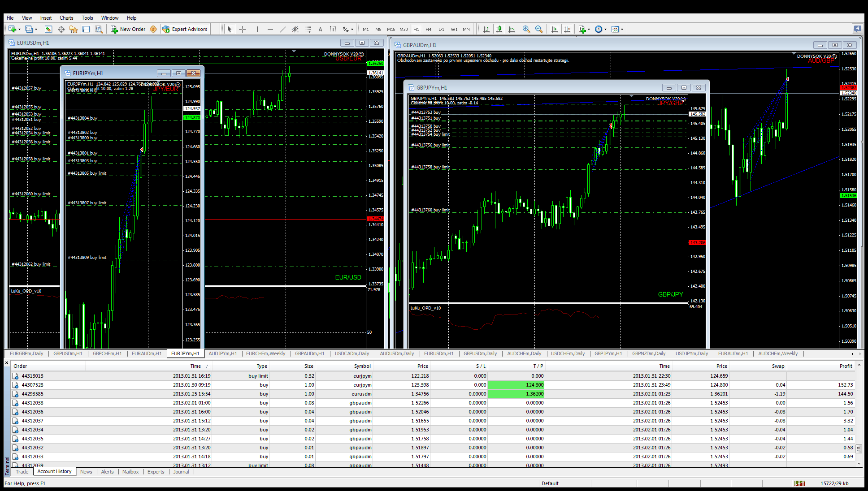Viewport: 868px width, 491px height.
Task: Open the Navigator panel icon
Action: pos(74,29)
